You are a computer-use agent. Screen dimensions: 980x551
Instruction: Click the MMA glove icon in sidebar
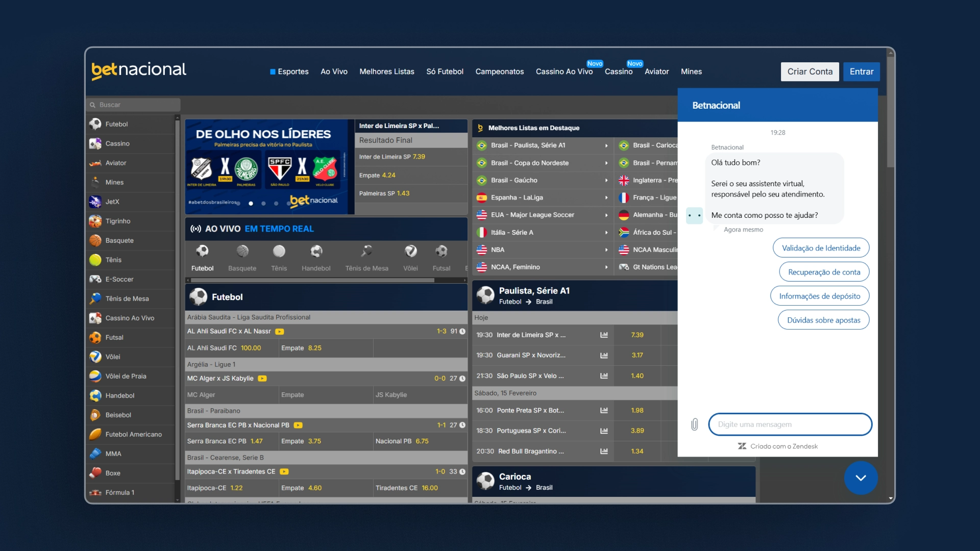tap(95, 454)
